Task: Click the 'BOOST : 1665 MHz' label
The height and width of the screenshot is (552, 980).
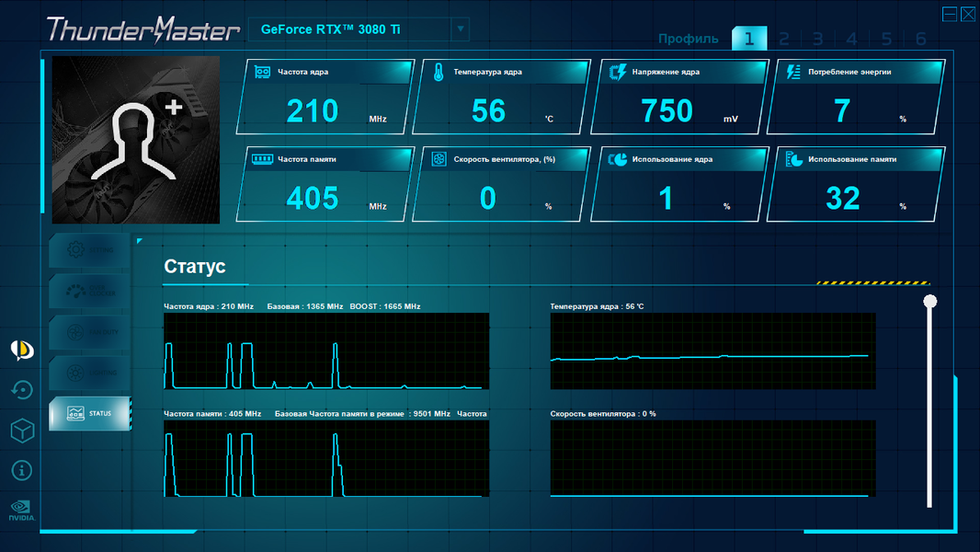Action: (385, 306)
